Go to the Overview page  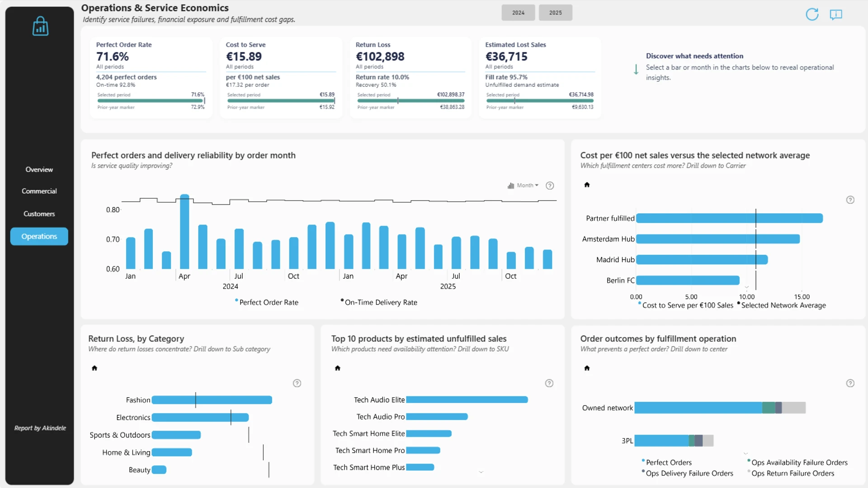click(x=39, y=169)
